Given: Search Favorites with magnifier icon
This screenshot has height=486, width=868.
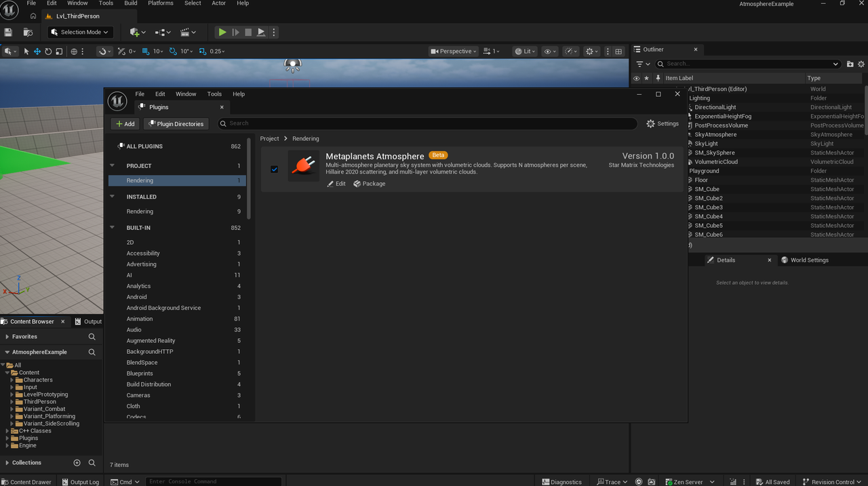Looking at the screenshot, I should 92,336.
